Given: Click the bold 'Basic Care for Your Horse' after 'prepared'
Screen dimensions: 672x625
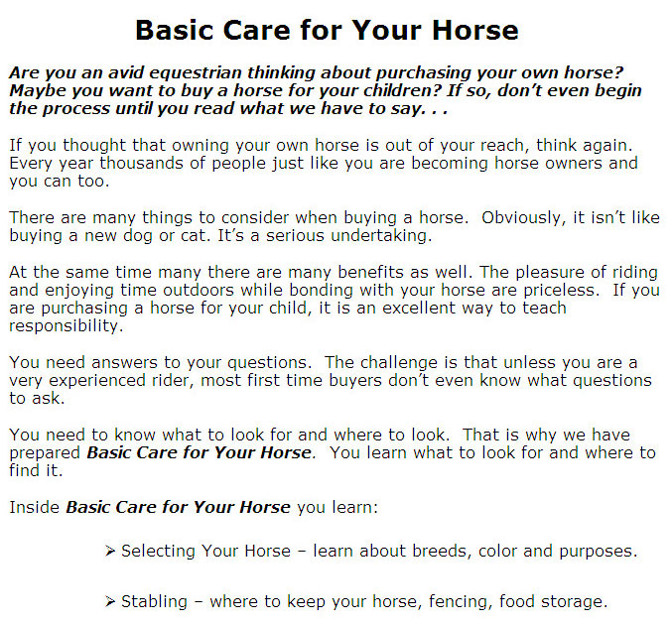Looking at the screenshot, I should 201,452.
